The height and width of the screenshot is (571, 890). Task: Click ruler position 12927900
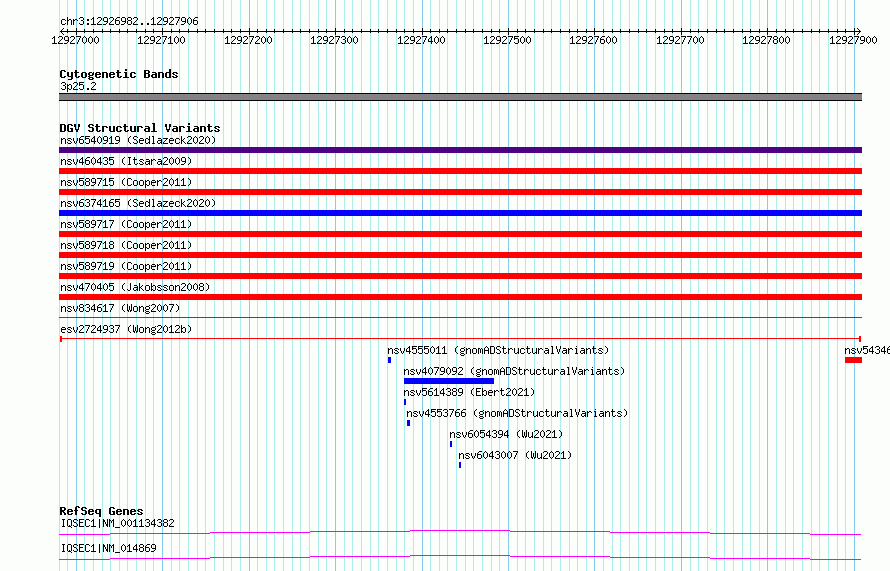tap(853, 40)
